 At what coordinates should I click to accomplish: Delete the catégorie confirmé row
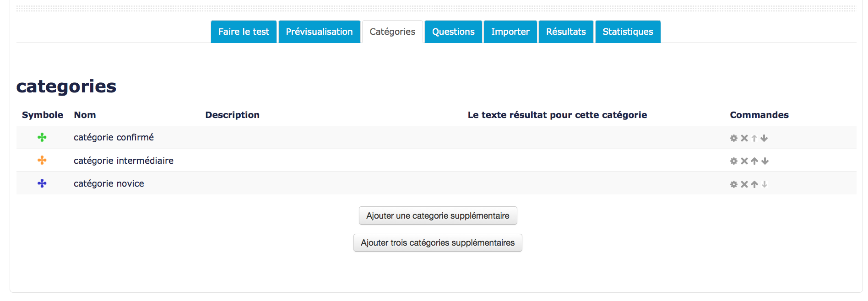point(744,138)
